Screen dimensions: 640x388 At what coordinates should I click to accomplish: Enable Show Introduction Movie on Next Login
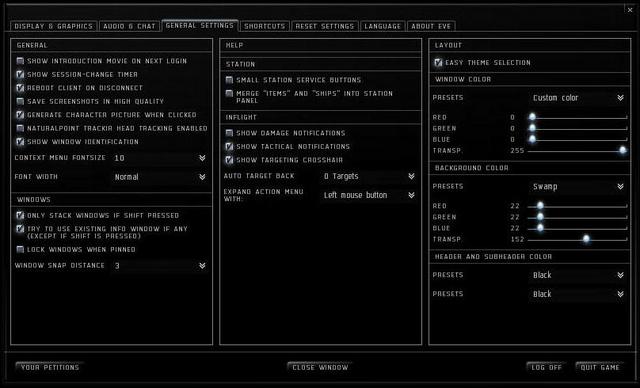point(20,61)
